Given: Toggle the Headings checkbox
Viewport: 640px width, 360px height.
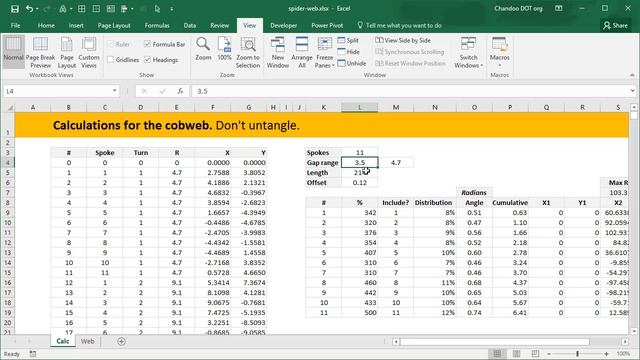Looking at the screenshot, I should 147,60.
